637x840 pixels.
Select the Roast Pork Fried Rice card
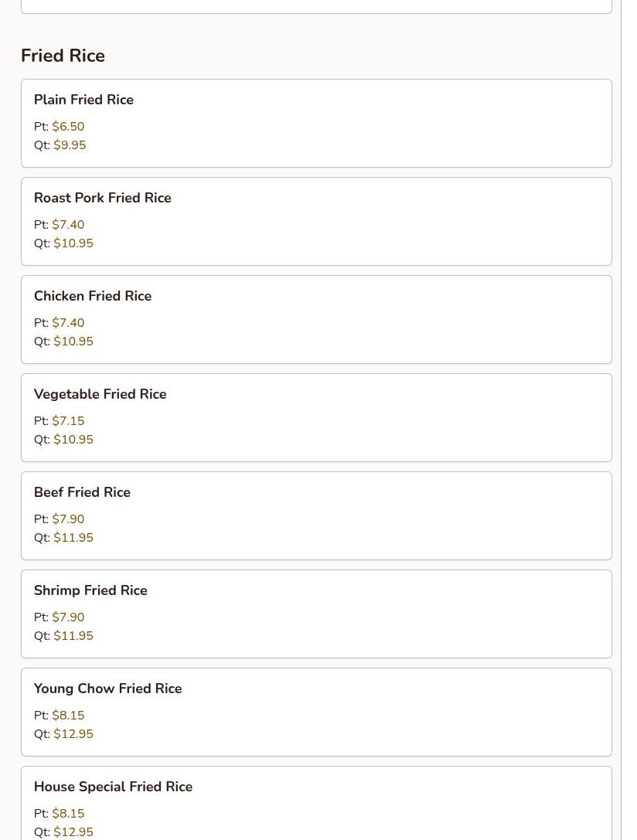316,221
